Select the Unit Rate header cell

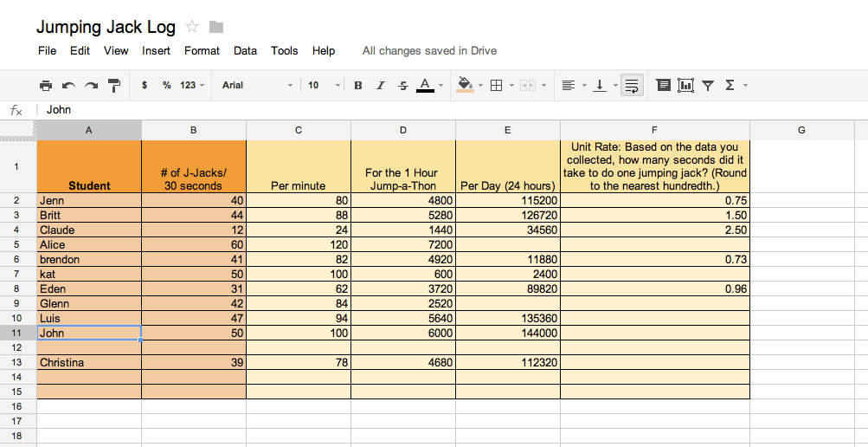655,166
